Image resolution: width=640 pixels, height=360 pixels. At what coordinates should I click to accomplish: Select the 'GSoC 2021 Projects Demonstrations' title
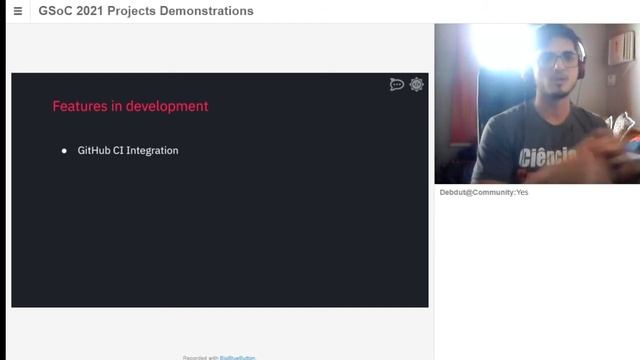[146, 11]
